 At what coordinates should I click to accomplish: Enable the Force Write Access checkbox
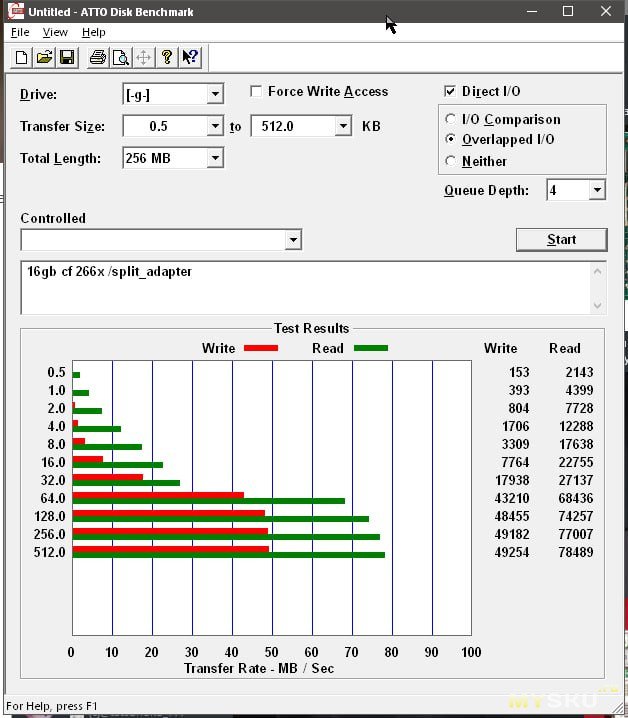pyautogui.click(x=257, y=92)
